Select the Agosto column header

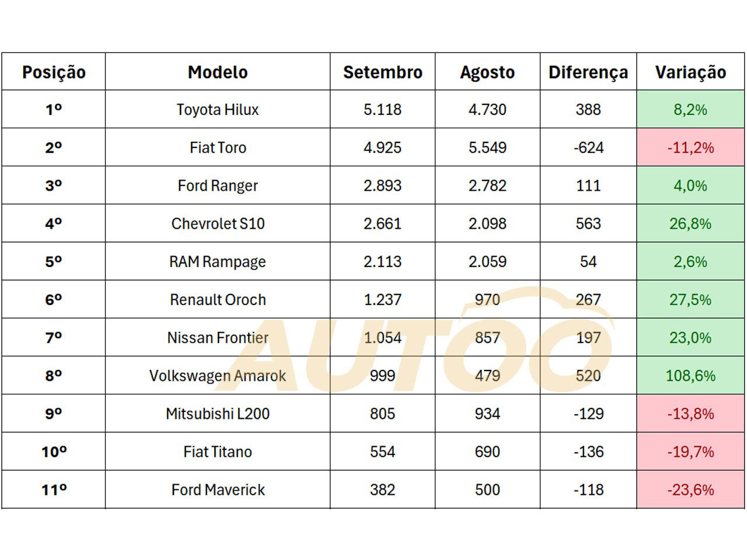pyautogui.click(x=487, y=72)
